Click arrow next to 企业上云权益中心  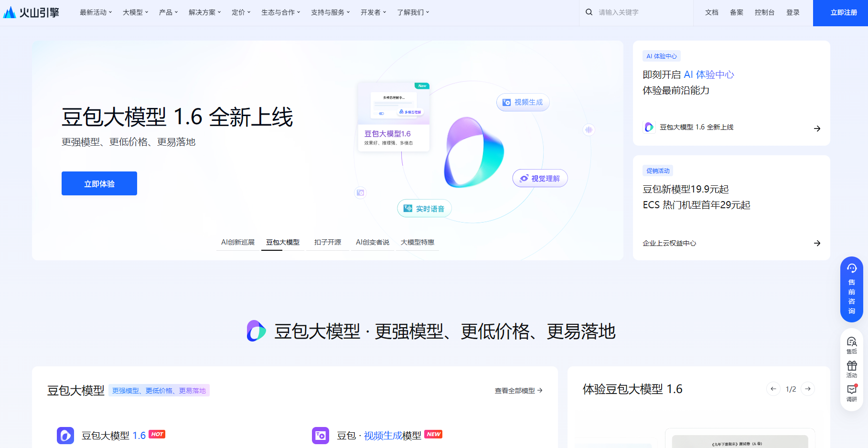[817, 243]
